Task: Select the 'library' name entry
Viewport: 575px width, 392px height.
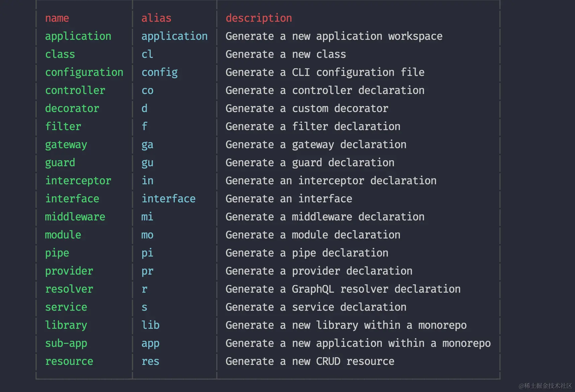Action: pyautogui.click(x=66, y=325)
